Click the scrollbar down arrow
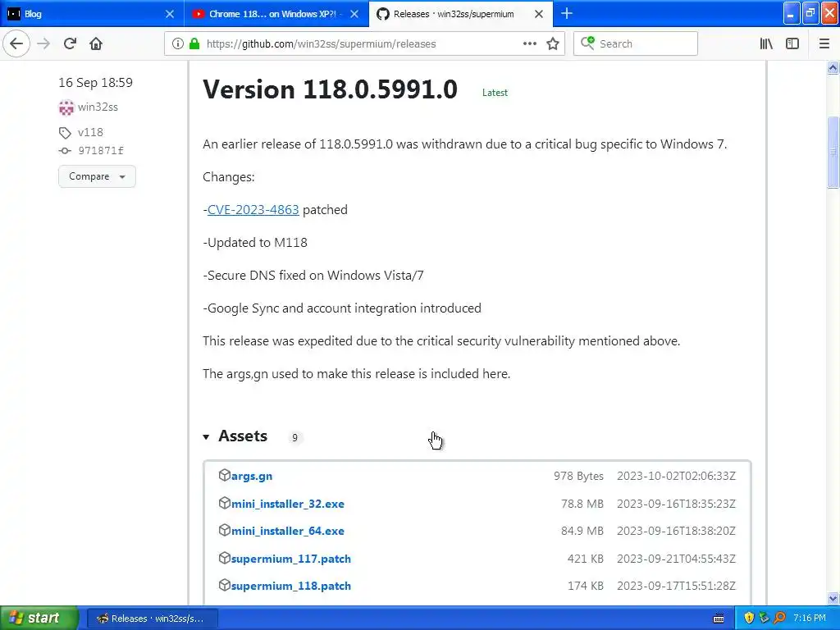Image resolution: width=840 pixels, height=630 pixels. coord(833,598)
